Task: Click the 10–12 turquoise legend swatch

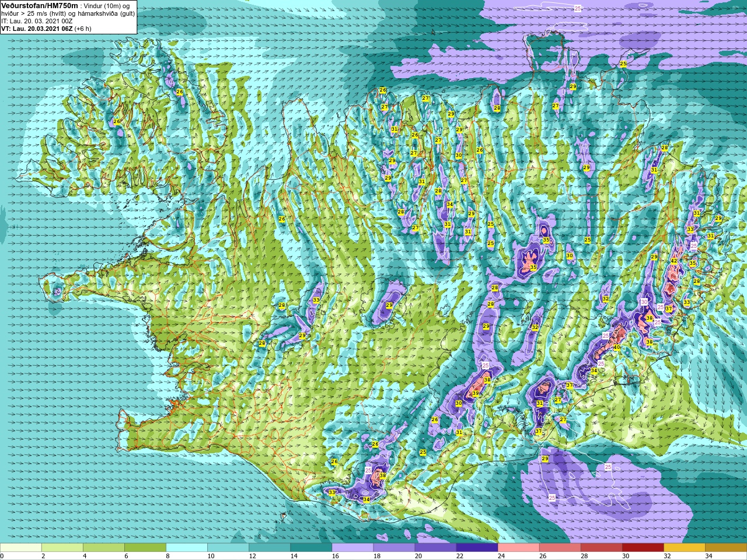Action: (228, 548)
